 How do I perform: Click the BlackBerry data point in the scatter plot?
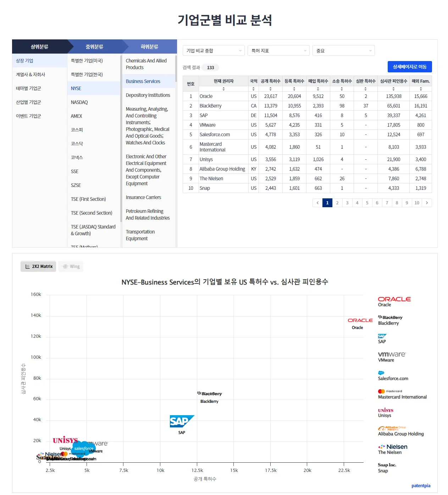(209, 394)
